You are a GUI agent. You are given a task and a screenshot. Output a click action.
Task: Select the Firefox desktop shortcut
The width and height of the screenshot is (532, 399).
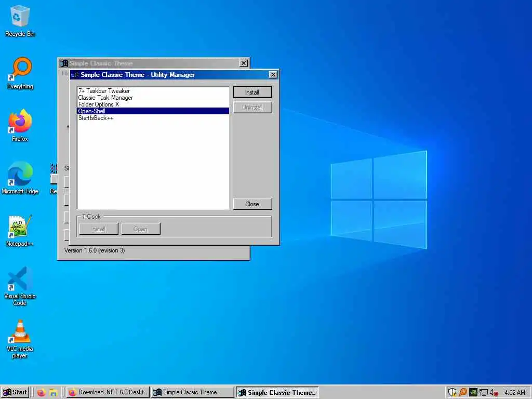[20, 126]
